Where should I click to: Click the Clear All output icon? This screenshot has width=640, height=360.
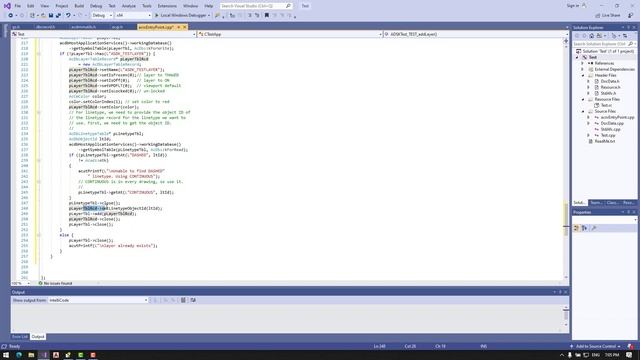click(183, 300)
